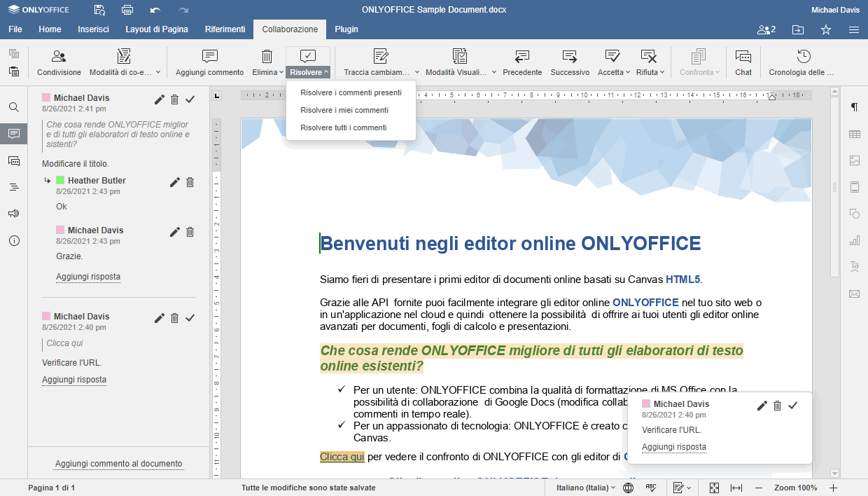Open paragraph settings in right sidebar
Viewport: 868px width, 496px height.
click(x=854, y=107)
